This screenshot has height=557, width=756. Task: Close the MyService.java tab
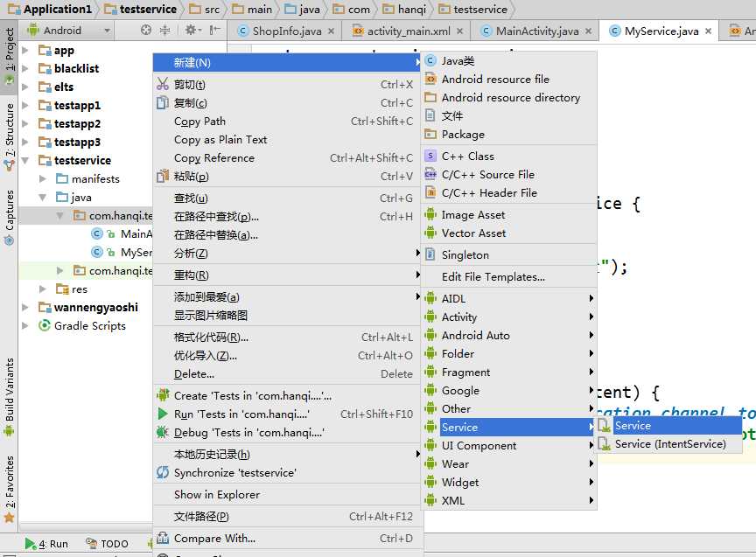(708, 31)
